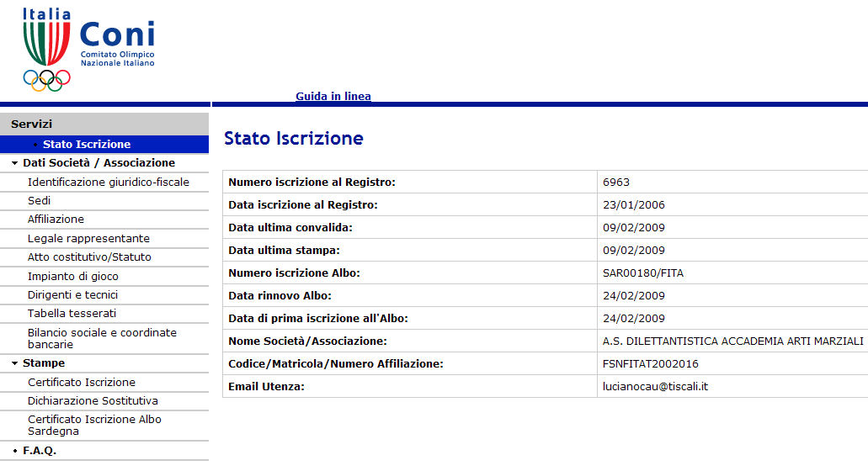Click Data di prima iscrizione all'Albo label
This screenshot has width=868, height=471.
317,319
